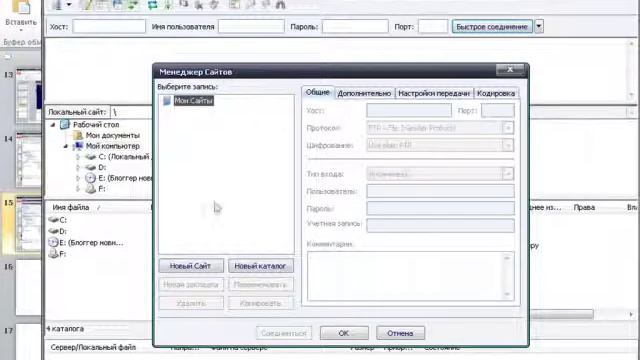
Task: Click the C: drive icon in file list
Action: 53,220
